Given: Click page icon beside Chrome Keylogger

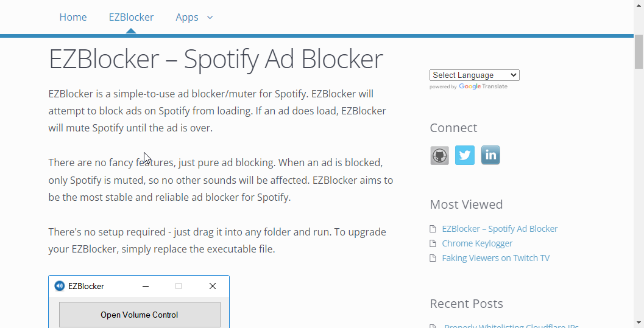Looking at the screenshot, I should tap(433, 243).
